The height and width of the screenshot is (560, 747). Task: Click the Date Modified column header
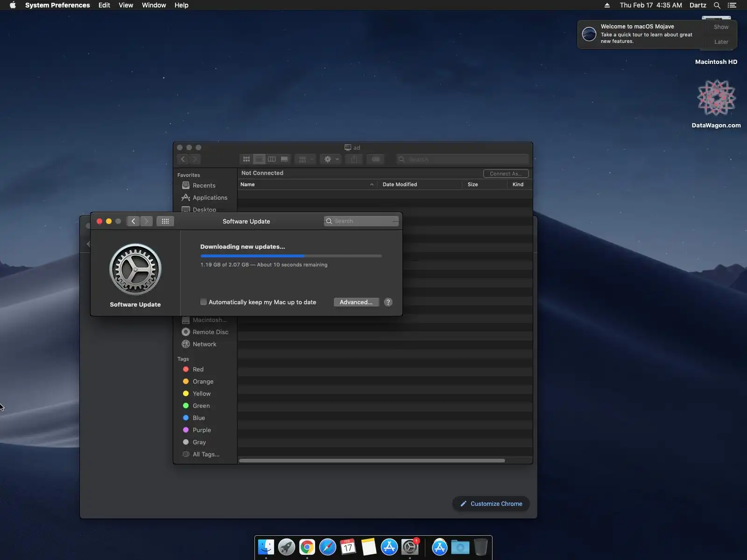click(x=420, y=185)
